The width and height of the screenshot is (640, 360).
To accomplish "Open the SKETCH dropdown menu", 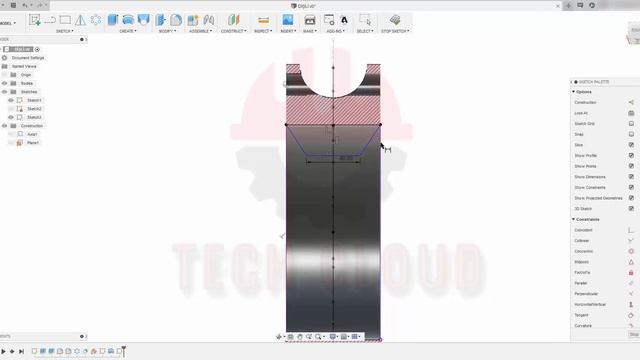I will click(64, 31).
